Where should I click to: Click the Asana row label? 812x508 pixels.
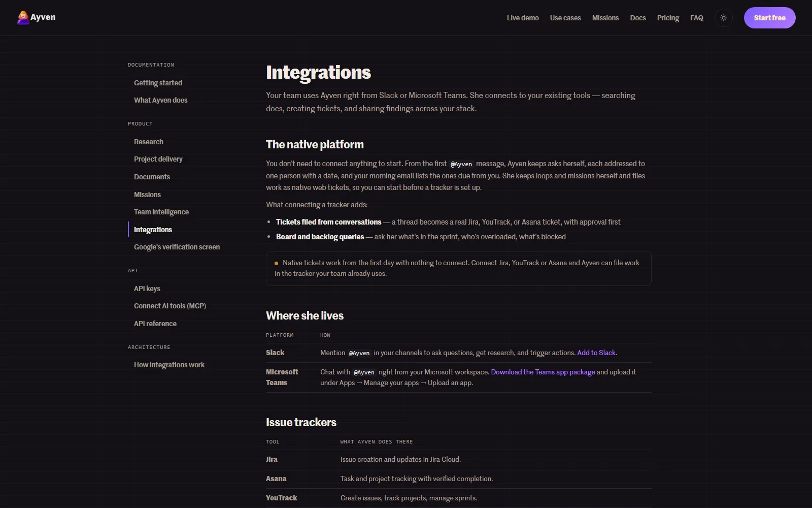coord(276,479)
